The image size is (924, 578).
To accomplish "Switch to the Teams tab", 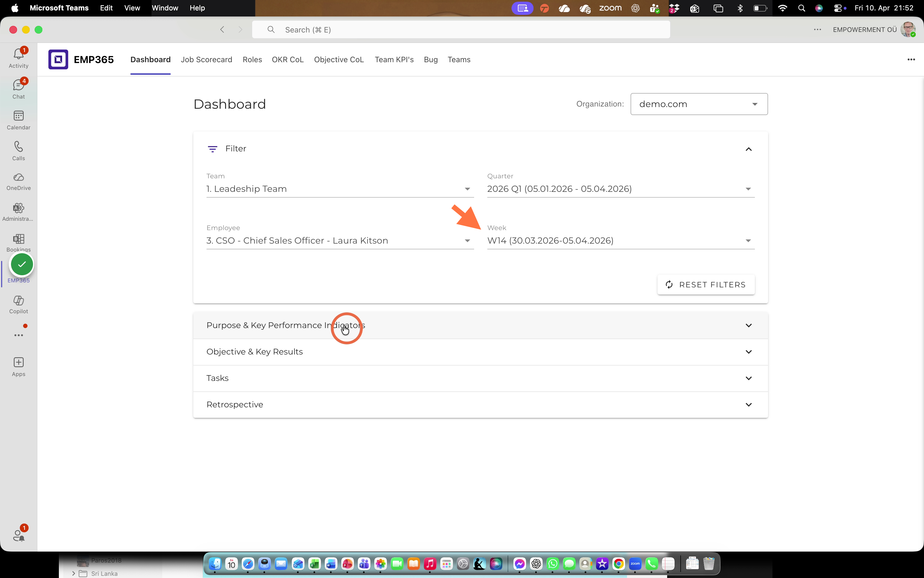I will pyautogui.click(x=459, y=60).
